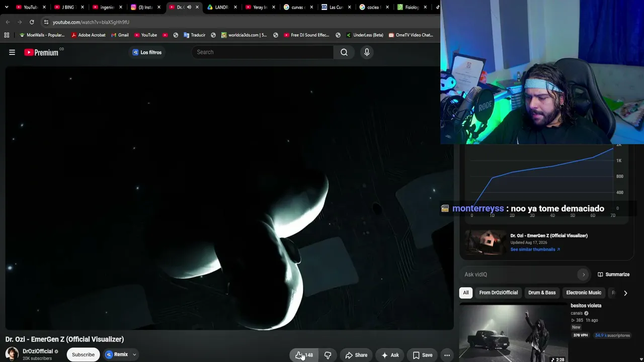Select the From DrOziOfficial filter chip
The height and width of the screenshot is (362, 644).
click(x=499, y=293)
